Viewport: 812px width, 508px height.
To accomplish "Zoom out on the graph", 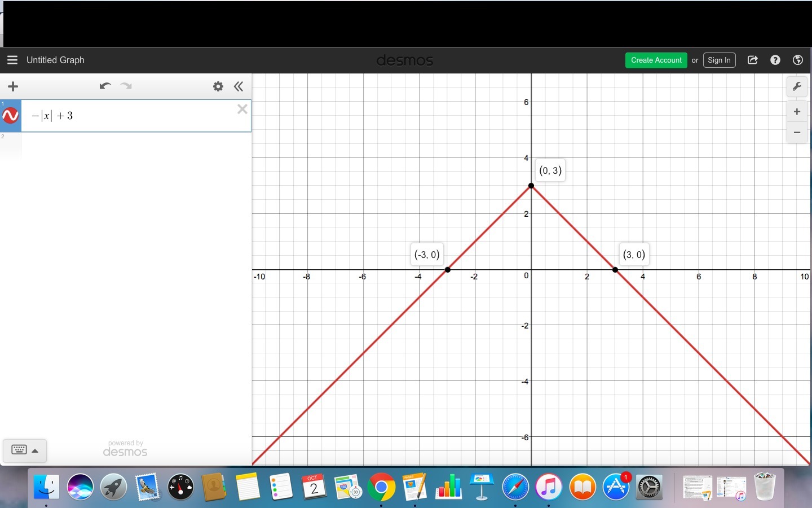I will coord(797,133).
